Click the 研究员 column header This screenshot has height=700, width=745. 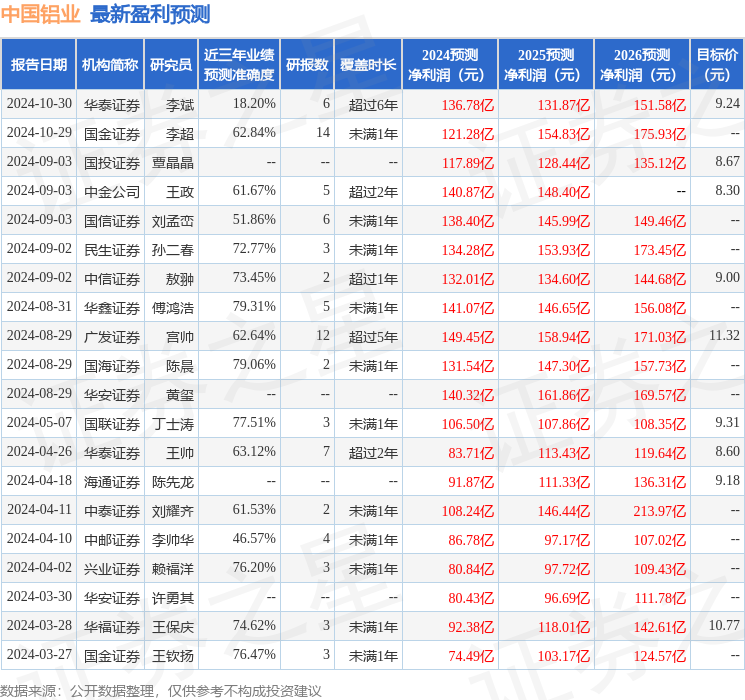click(x=171, y=65)
